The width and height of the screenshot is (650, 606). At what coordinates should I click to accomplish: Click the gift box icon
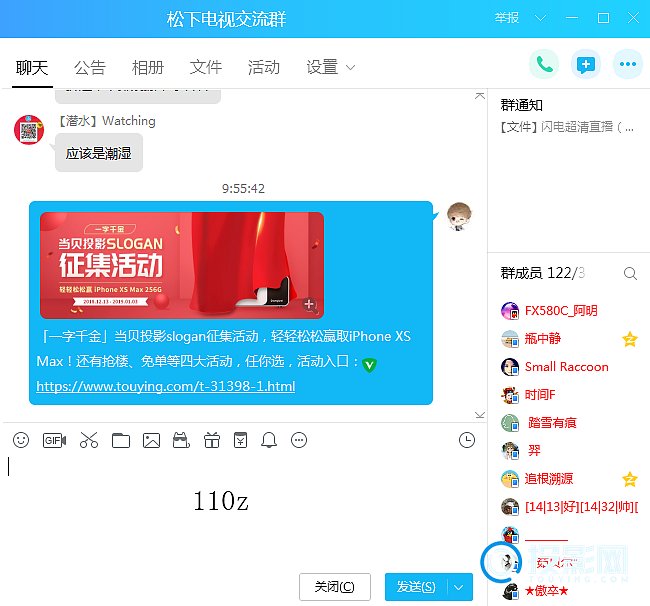tap(211, 440)
